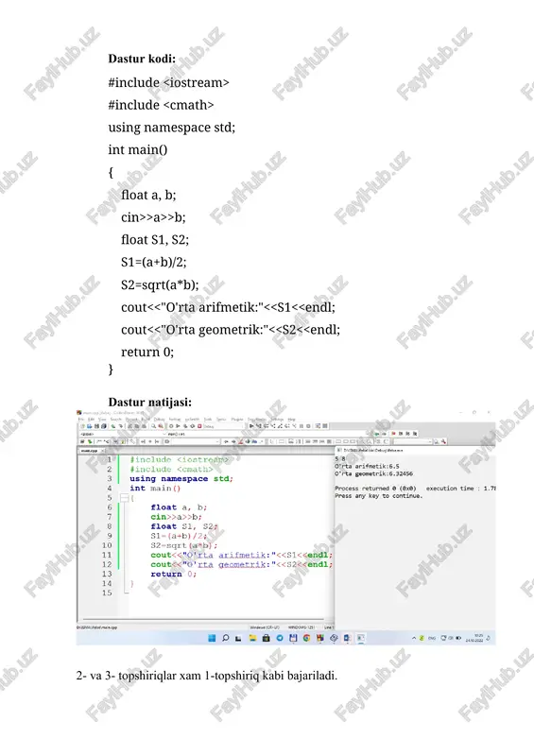
Task: Click 'Press any key to continue.' in the console
Action: click(x=379, y=495)
